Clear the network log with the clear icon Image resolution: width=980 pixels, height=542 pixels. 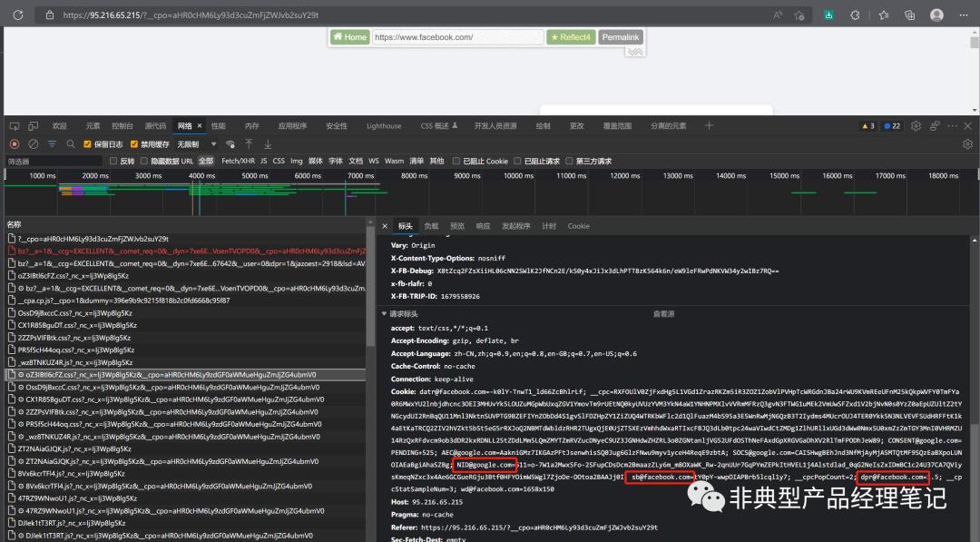tap(33, 143)
